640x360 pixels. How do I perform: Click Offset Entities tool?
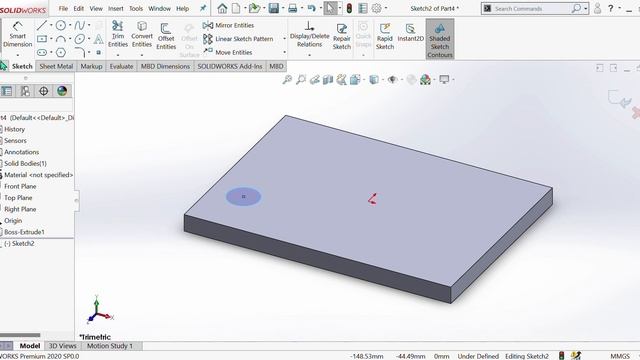click(x=166, y=36)
